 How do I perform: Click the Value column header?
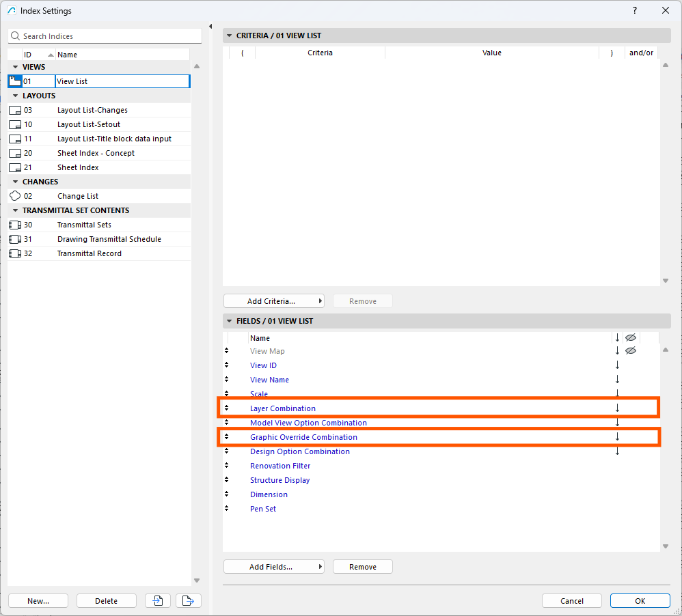[491, 53]
